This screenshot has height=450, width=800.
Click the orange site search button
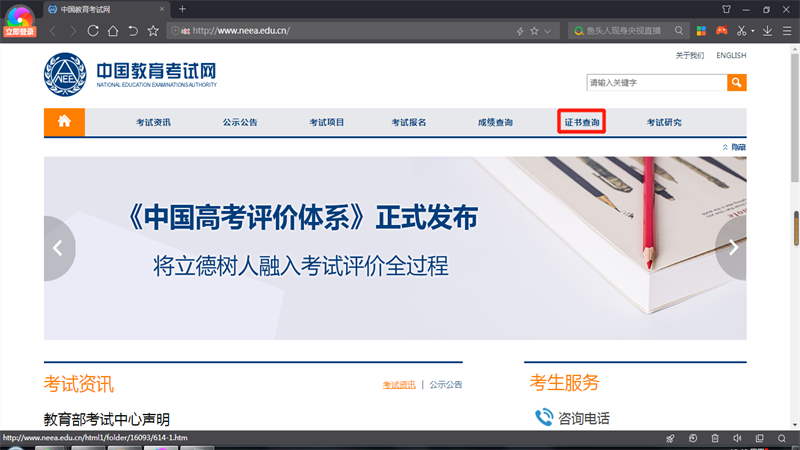click(737, 83)
